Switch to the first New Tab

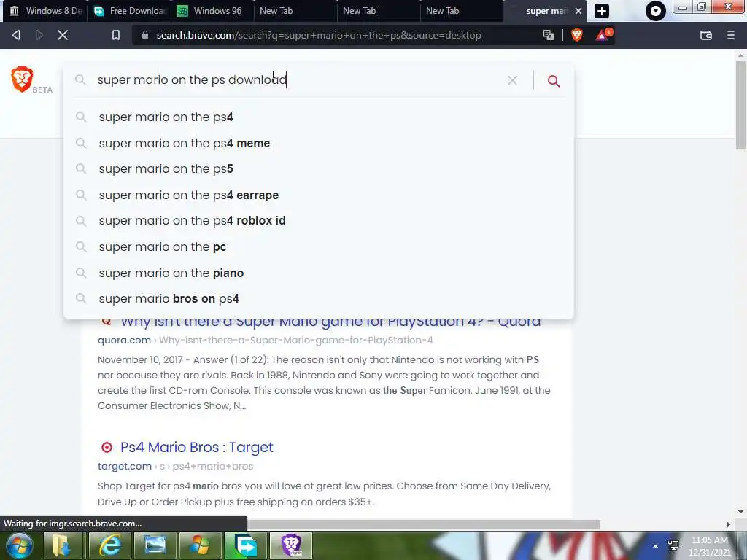(x=296, y=11)
